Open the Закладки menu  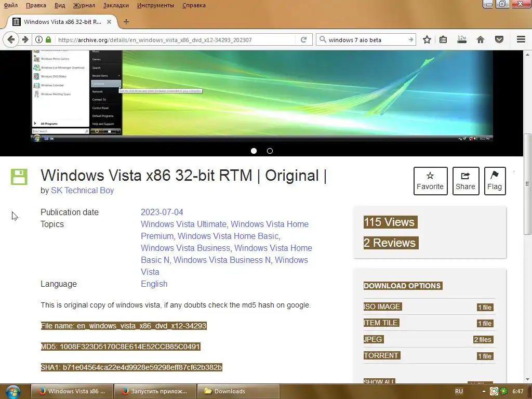tap(116, 5)
